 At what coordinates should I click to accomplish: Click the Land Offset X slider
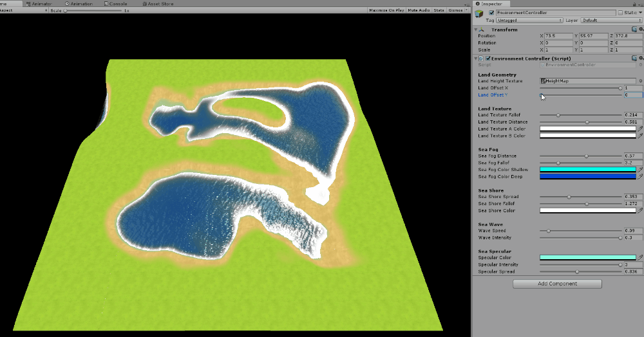580,88
